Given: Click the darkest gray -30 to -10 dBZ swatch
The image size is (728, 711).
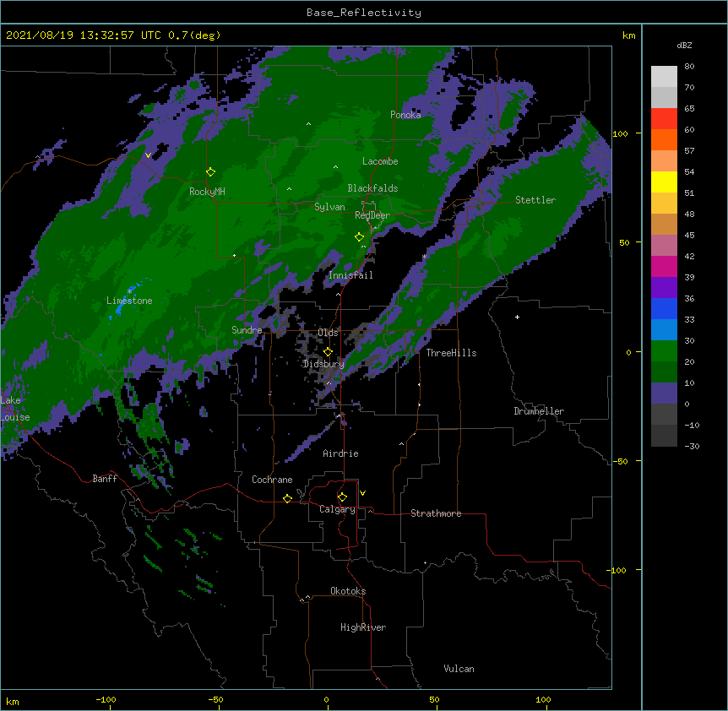Looking at the screenshot, I should tap(664, 436).
